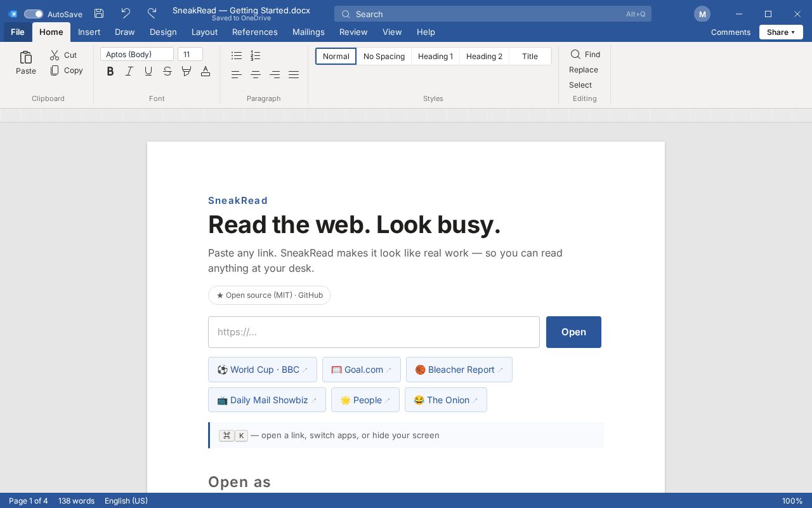
Task: Click the title bar Search box
Action: pyautogui.click(x=493, y=14)
